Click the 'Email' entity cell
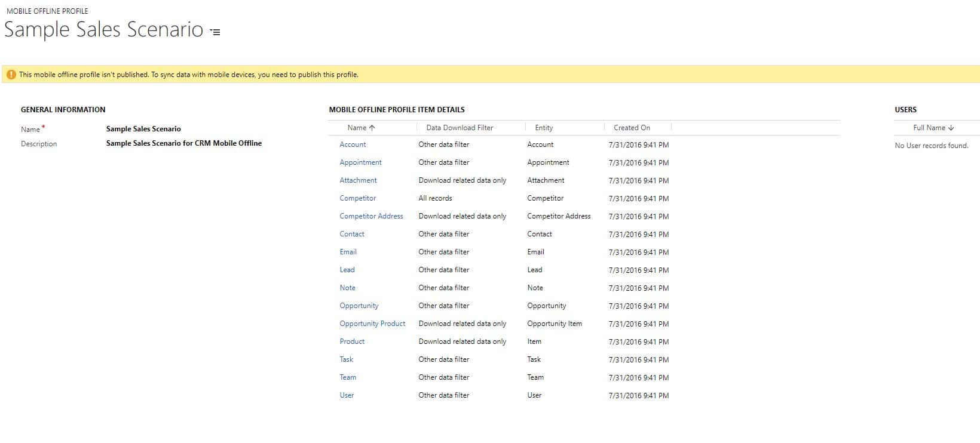 pyautogui.click(x=535, y=252)
